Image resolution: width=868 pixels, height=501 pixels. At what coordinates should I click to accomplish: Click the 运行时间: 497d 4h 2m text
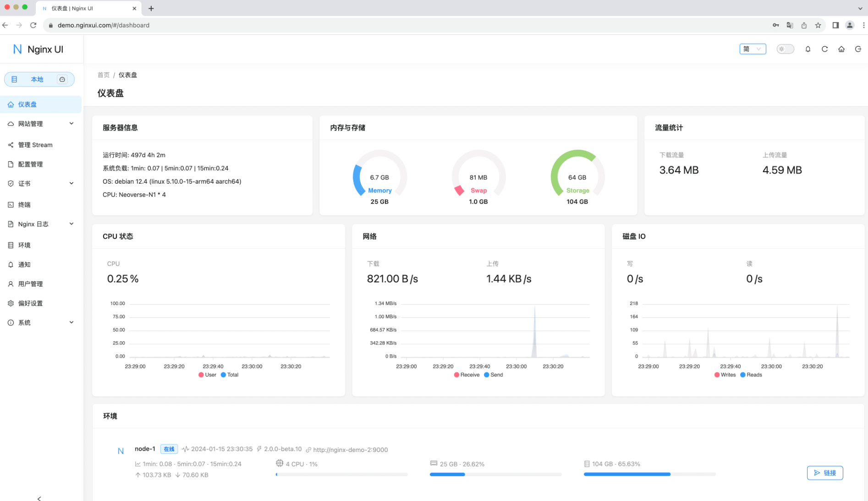(x=134, y=155)
